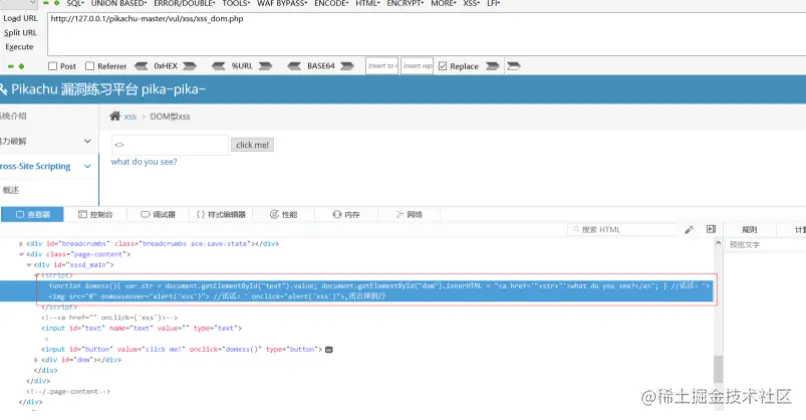
Task: Toggle the Referrer checkbox
Action: tap(90, 66)
